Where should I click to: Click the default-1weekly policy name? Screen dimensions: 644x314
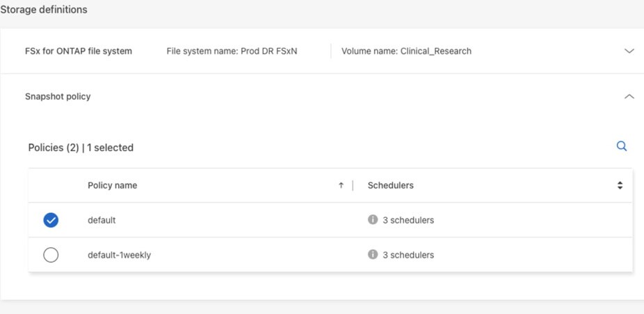click(x=119, y=255)
